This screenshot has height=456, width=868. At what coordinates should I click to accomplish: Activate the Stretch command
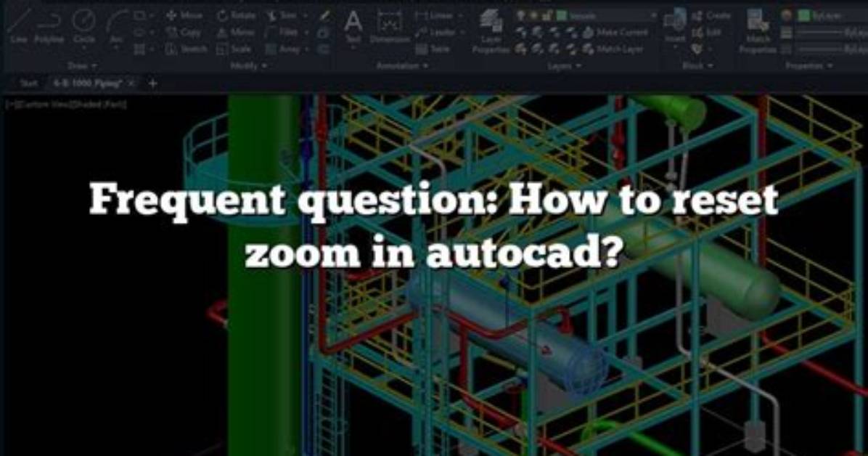point(187,49)
